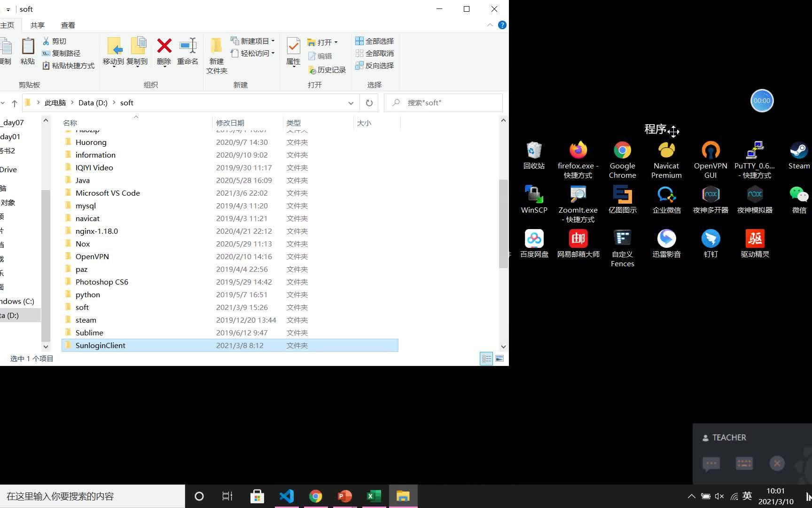Screen dimensions: 812x508
Task: Click the Cut (剪切) scissors button
Action: click(x=55, y=41)
